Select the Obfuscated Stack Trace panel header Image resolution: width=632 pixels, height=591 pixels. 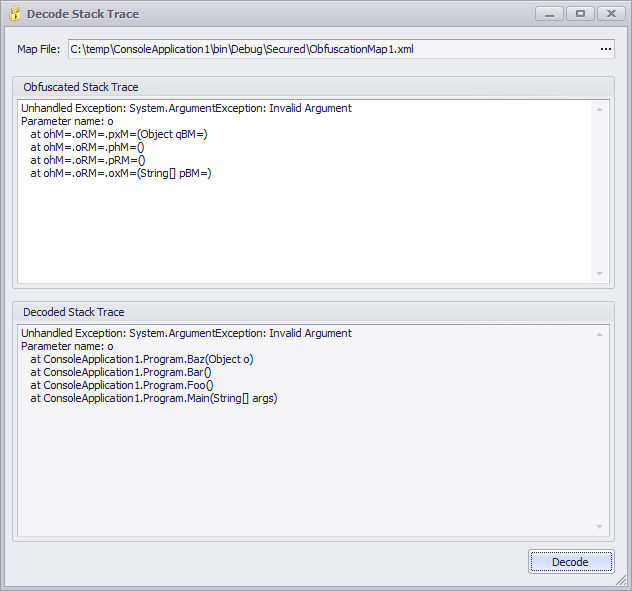81,87
